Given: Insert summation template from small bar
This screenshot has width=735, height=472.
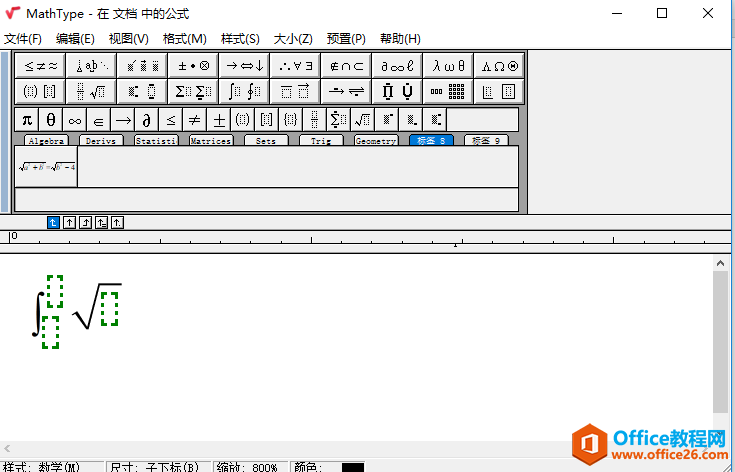Looking at the screenshot, I should click(338, 120).
